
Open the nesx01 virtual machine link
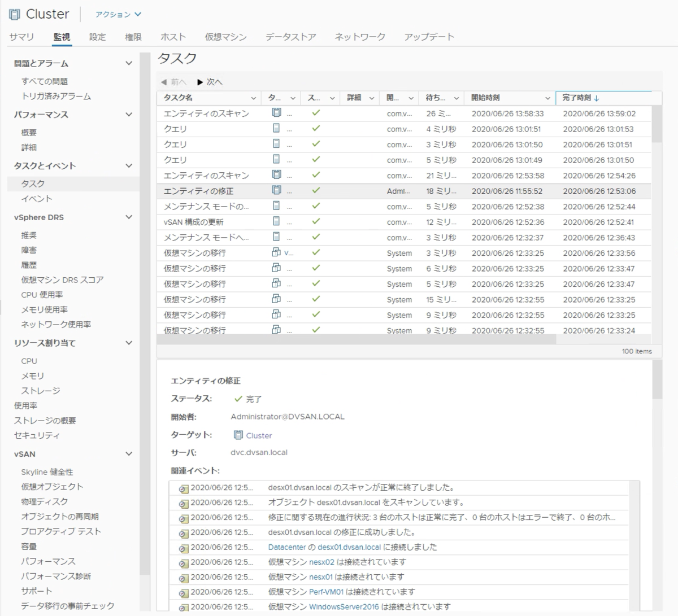(321, 577)
